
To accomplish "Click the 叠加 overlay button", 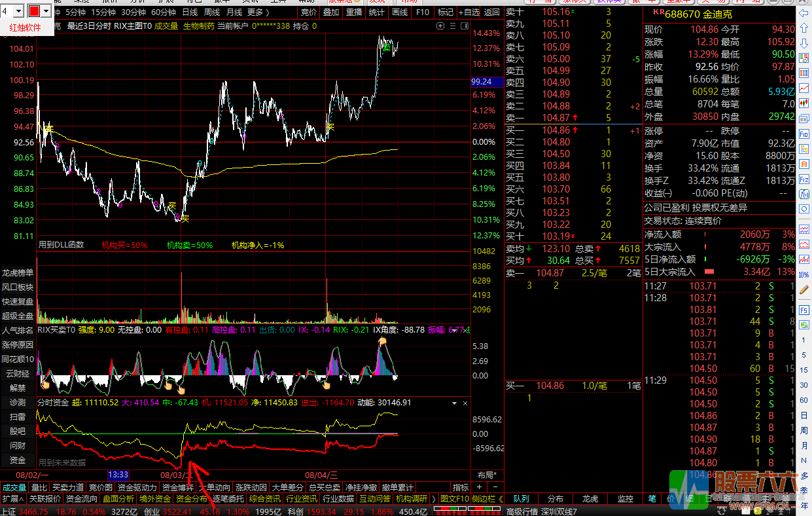I will 331,12.
